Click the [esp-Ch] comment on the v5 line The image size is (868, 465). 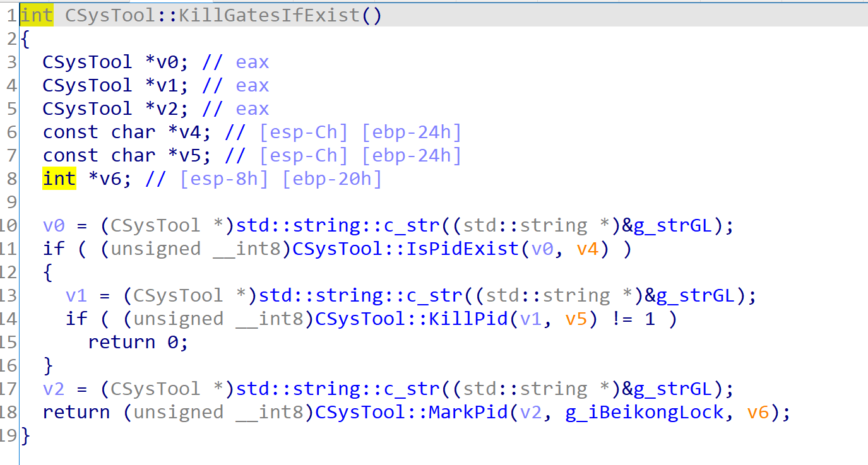click(304, 155)
